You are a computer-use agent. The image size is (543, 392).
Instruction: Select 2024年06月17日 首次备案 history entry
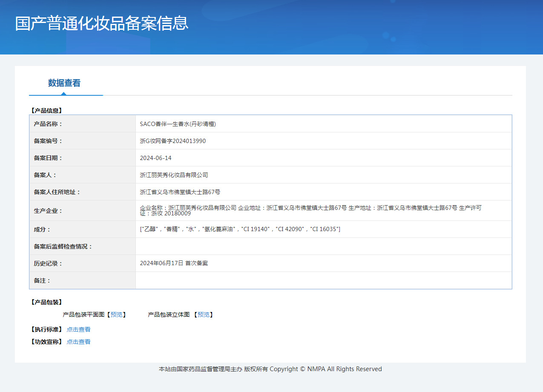pos(174,263)
